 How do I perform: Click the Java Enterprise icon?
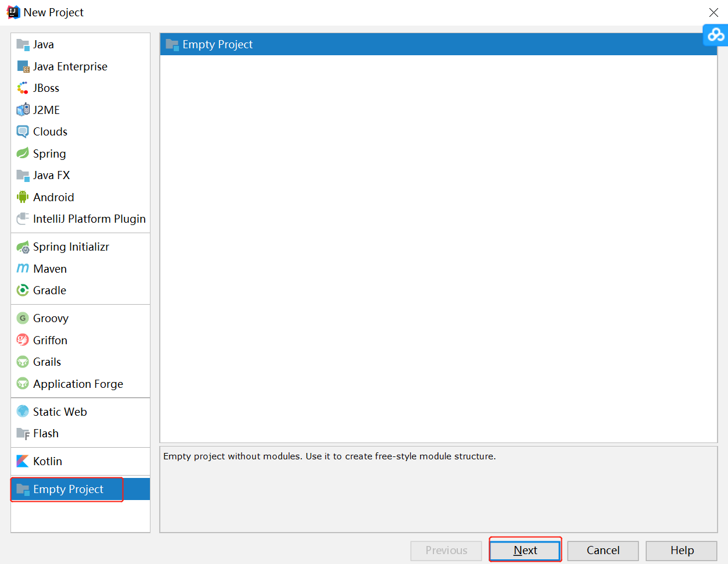click(23, 66)
